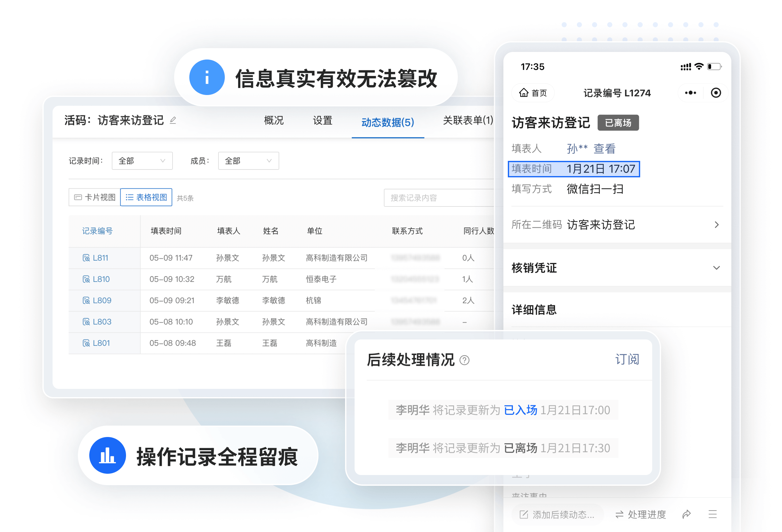Click the blue info icon in banner
The image size is (782, 532).
(x=207, y=77)
